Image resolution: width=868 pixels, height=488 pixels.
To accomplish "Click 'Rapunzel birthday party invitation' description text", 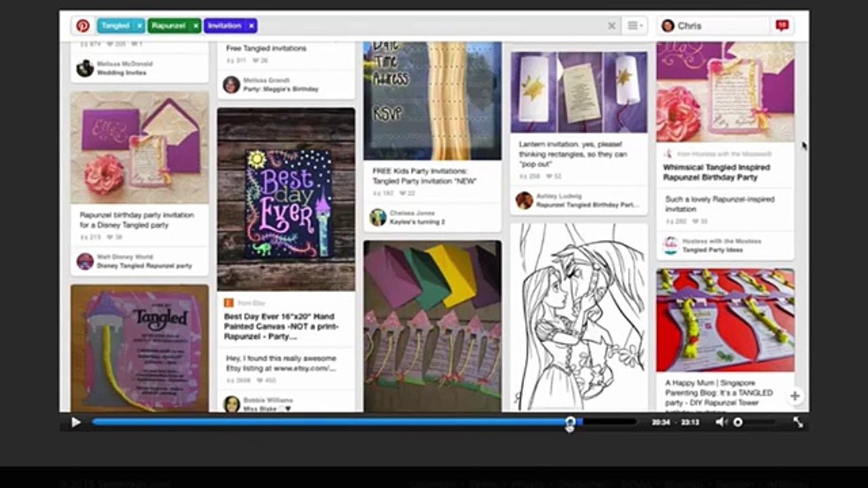I will point(137,220).
